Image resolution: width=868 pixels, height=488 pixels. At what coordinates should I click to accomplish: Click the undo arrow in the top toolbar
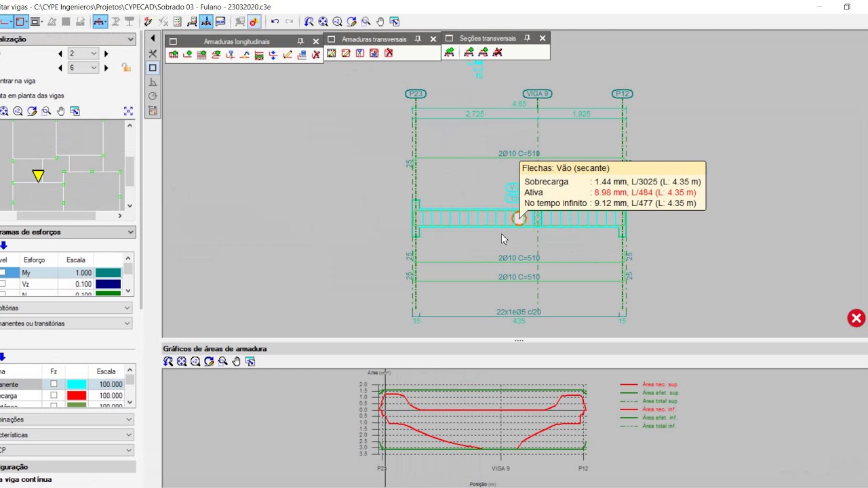pos(275,22)
